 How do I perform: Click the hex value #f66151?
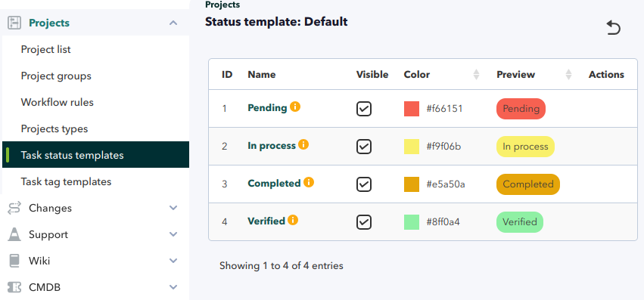444,109
